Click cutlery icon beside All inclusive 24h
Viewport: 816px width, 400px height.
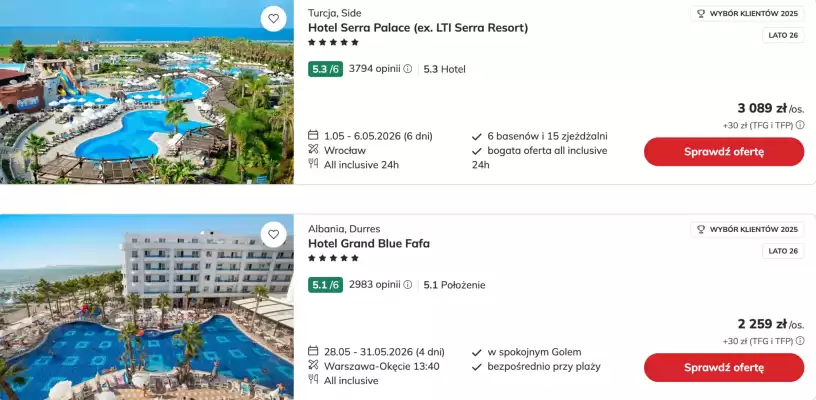click(x=314, y=164)
